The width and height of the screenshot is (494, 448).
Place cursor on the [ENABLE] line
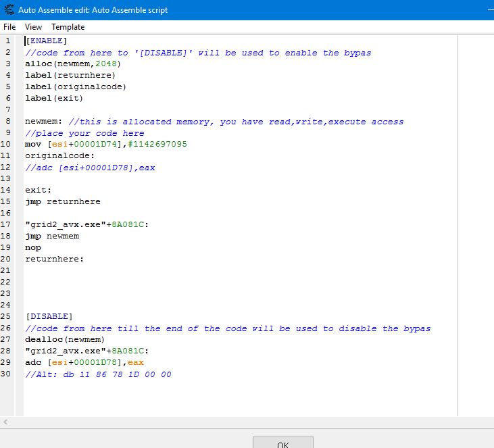pos(46,41)
